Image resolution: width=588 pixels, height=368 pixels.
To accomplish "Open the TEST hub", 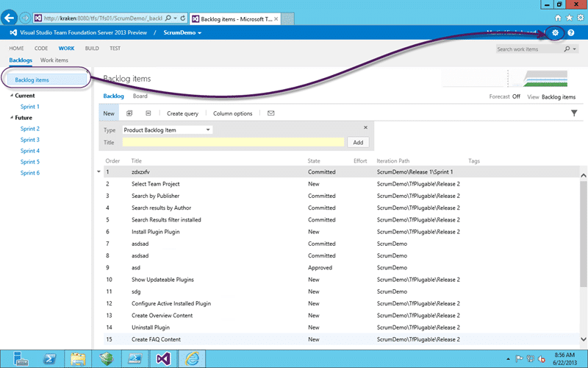I will tap(115, 48).
